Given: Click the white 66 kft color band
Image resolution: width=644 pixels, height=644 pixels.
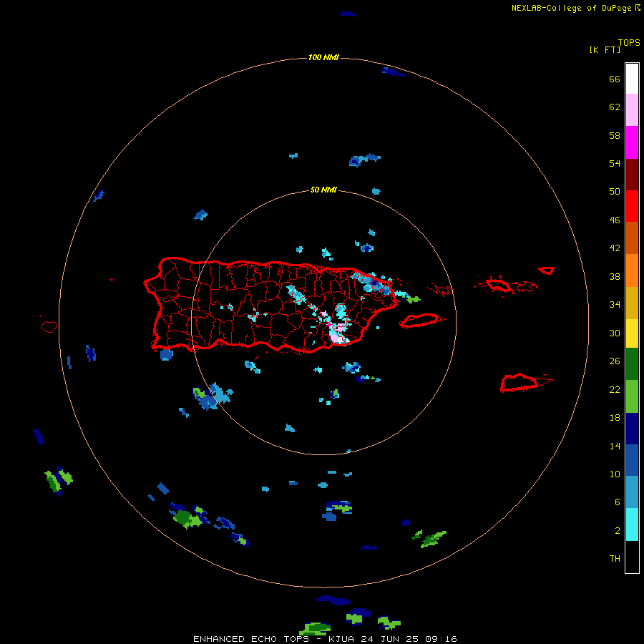Looking at the screenshot, I should click(632, 79).
